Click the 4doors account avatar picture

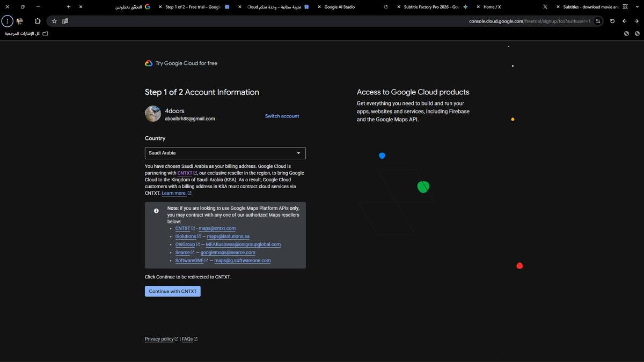(x=153, y=114)
